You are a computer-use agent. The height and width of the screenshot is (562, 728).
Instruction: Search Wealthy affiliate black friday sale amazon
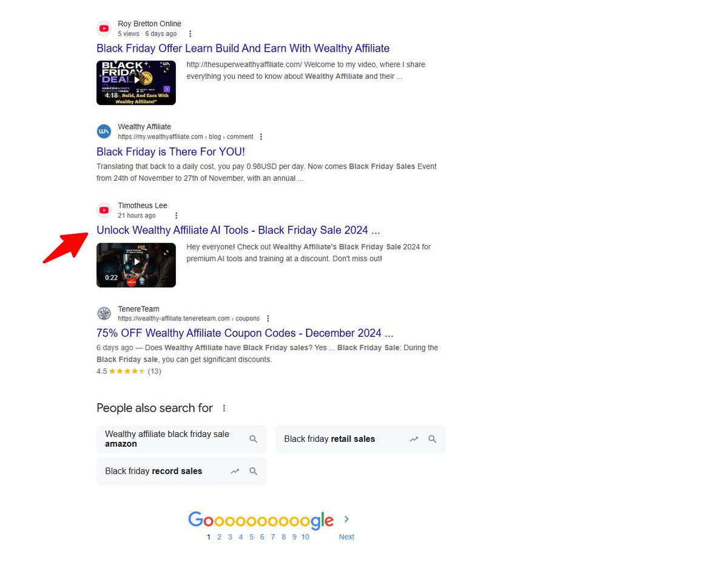(181, 439)
